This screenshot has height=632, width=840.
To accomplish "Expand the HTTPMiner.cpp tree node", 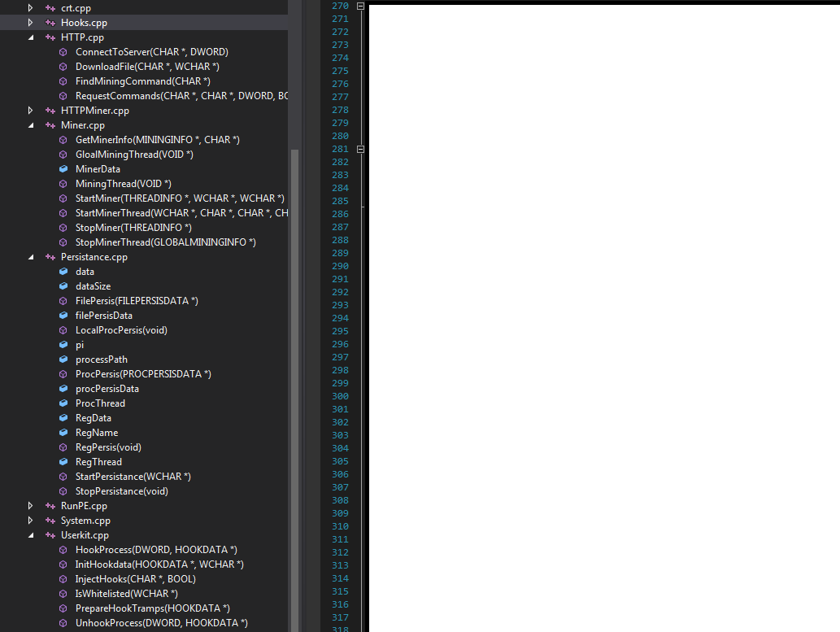I will point(31,111).
